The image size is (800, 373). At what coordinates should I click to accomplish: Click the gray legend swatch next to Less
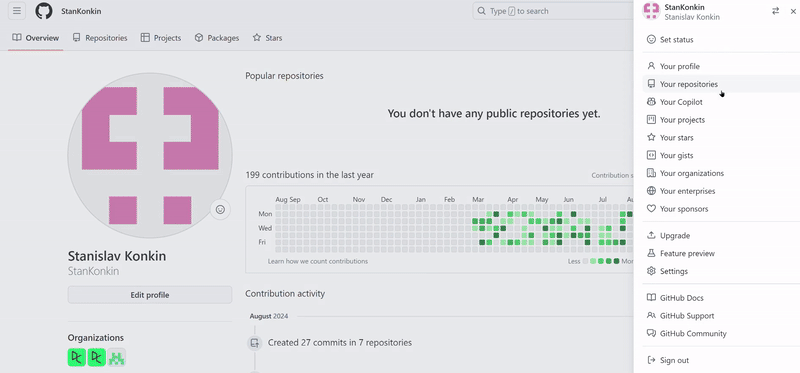pyautogui.click(x=586, y=261)
